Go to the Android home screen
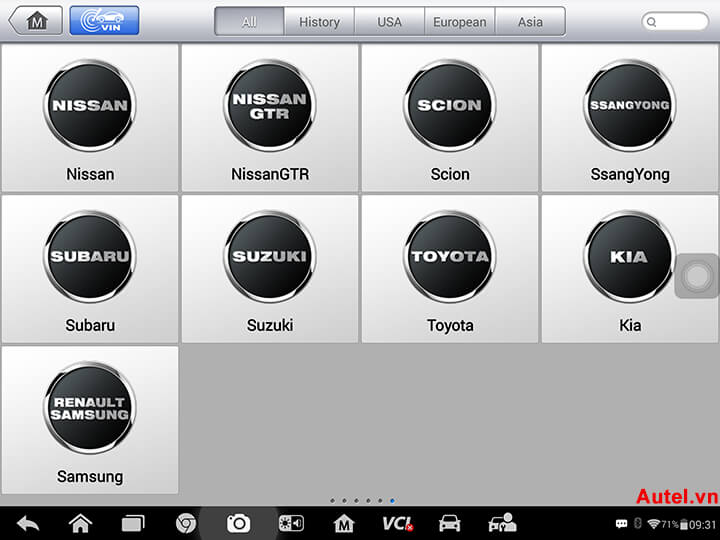 80,523
